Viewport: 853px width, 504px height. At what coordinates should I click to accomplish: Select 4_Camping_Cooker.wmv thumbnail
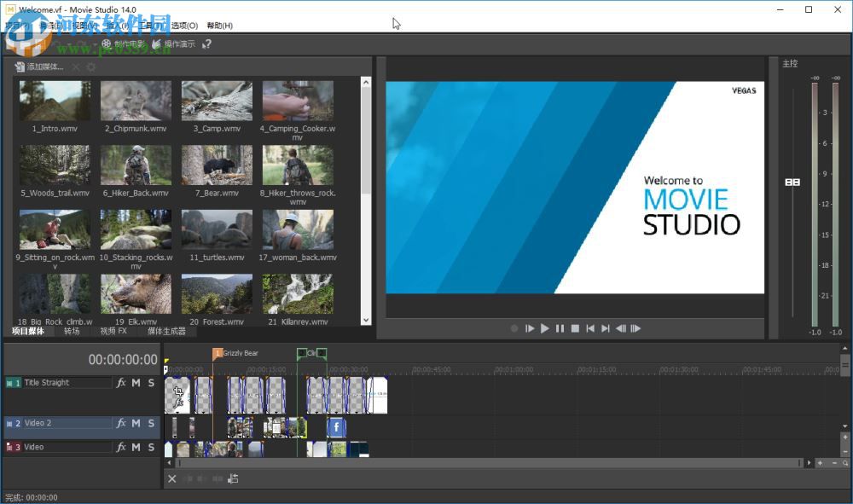tap(298, 101)
